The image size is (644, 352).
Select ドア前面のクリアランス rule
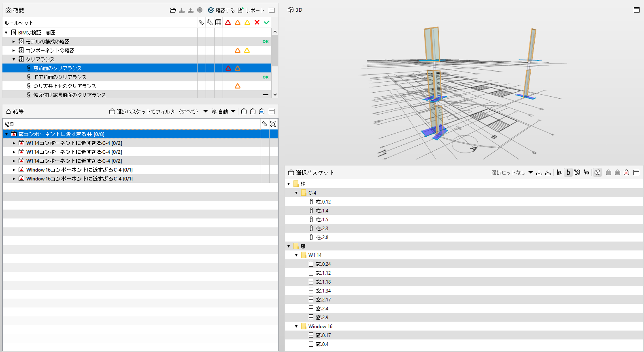pos(137,77)
